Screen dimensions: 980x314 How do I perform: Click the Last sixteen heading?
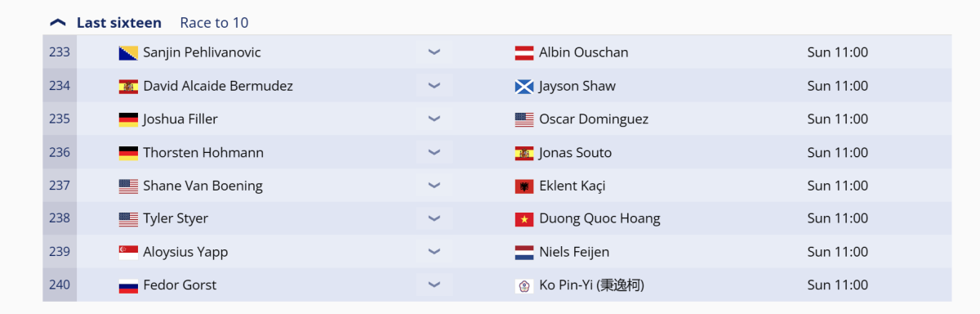(119, 23)
